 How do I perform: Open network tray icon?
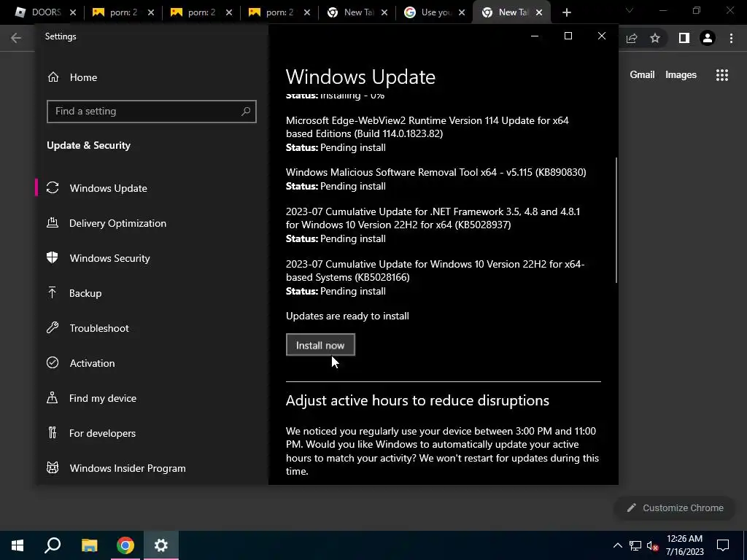pyautogui.click(x=635, y=545)
